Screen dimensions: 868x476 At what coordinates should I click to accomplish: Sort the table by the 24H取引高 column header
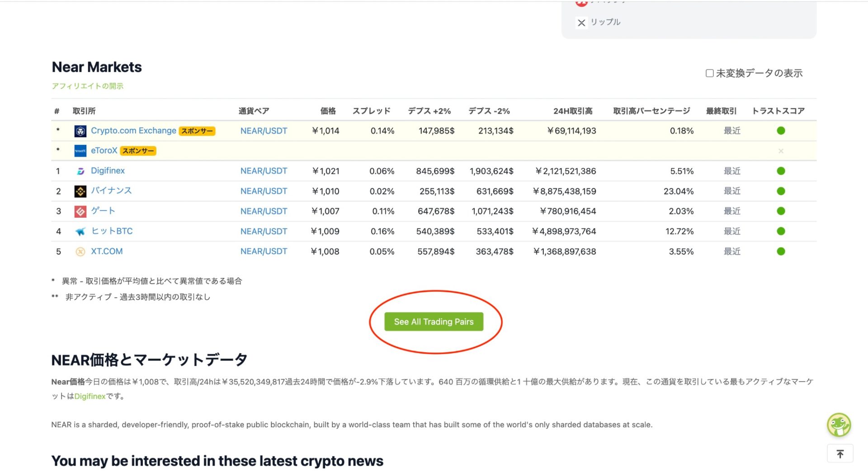(573, 111)
